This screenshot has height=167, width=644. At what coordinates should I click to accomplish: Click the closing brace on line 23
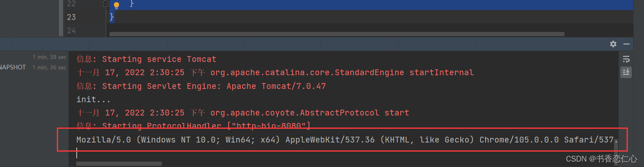pyautogui.click(x=112, y=17)
